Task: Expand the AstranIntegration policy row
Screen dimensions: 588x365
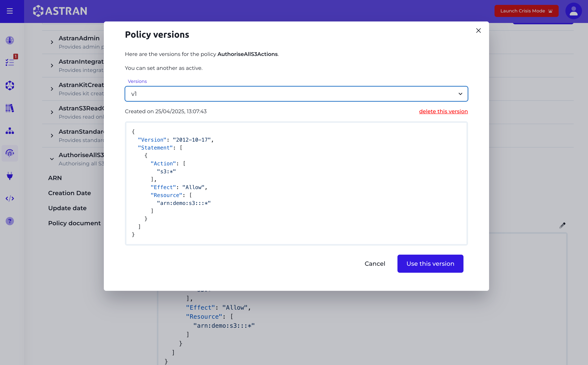Action: 52,66
